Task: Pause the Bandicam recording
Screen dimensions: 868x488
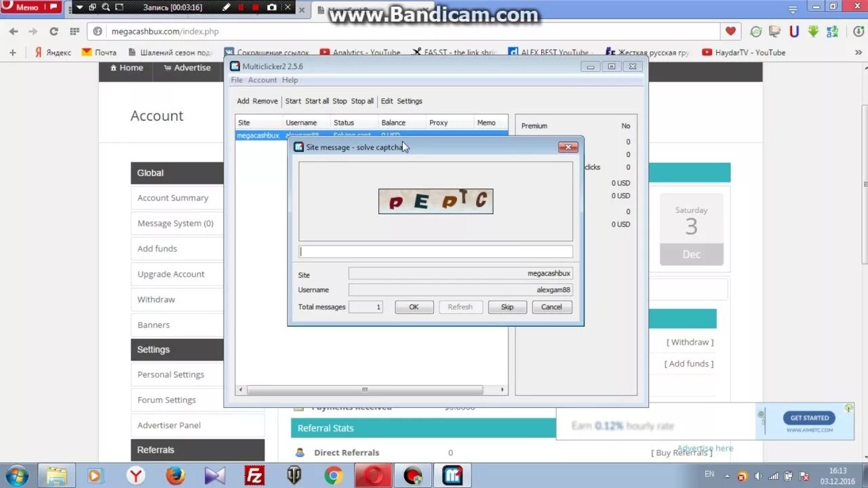Action: (x=240, y=7)
